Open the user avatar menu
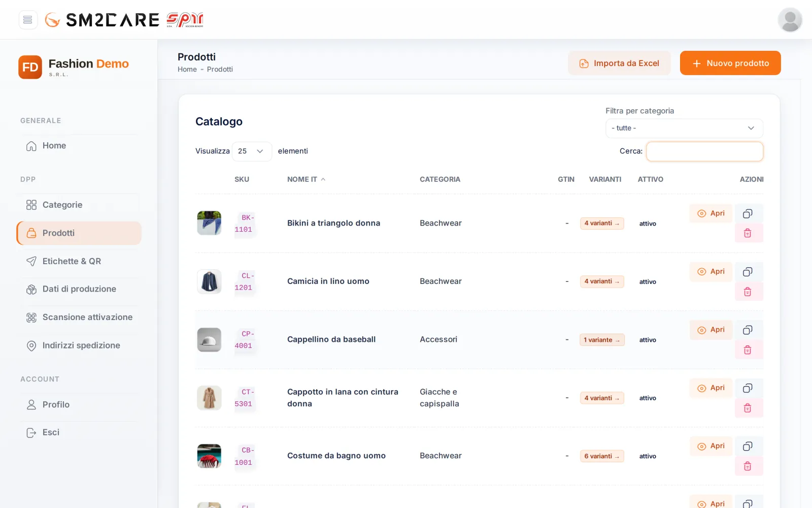 [790, 20]
